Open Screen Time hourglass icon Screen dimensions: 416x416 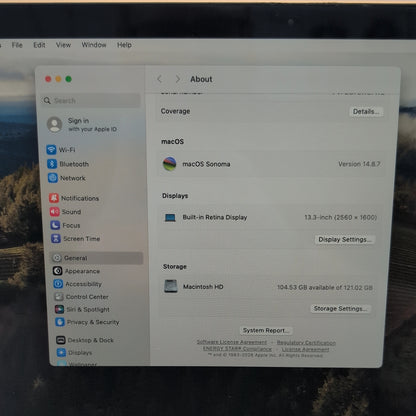coord(56,239)
